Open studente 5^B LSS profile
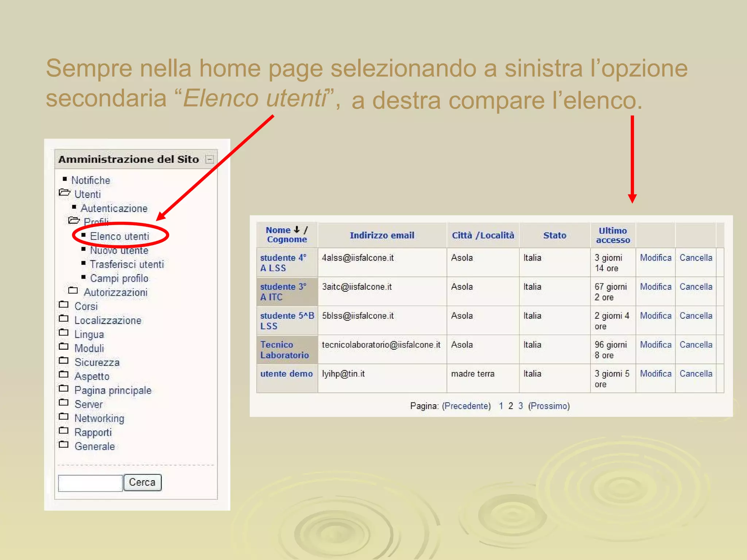This screenshot has width=747, height=560. [287, 321]
